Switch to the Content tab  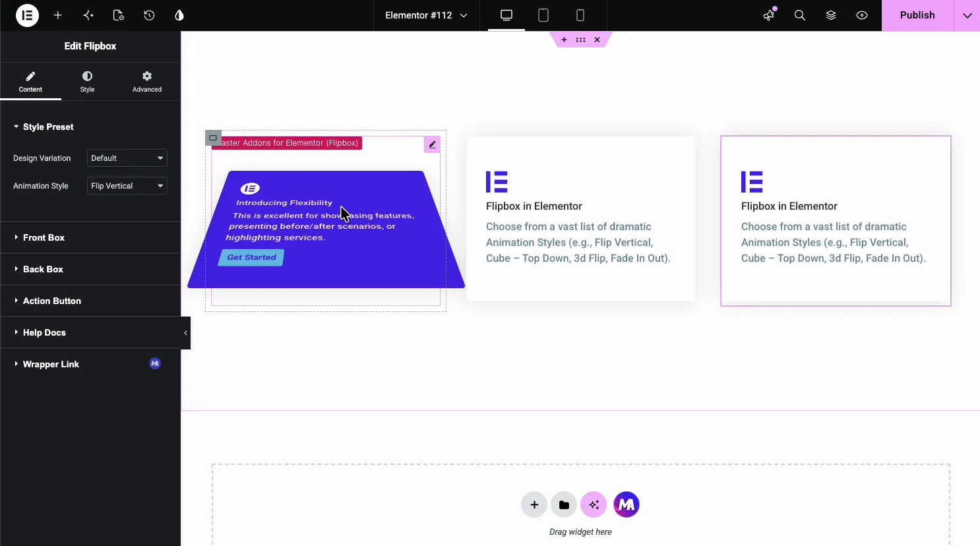[30, 82]
